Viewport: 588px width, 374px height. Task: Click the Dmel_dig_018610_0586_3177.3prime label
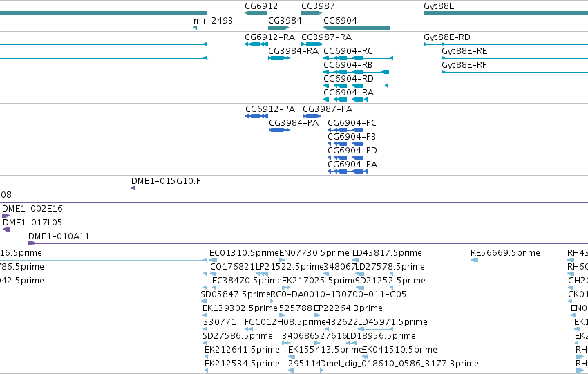399,364
